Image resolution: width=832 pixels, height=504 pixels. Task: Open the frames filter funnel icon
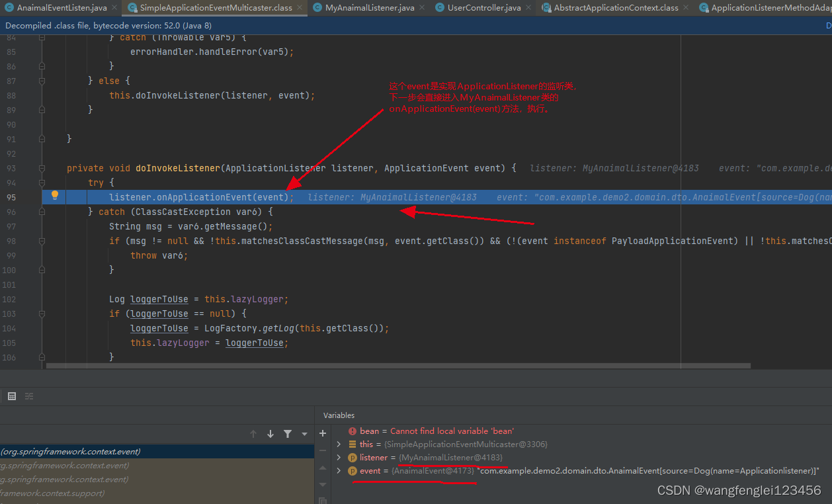click(288, 434)
